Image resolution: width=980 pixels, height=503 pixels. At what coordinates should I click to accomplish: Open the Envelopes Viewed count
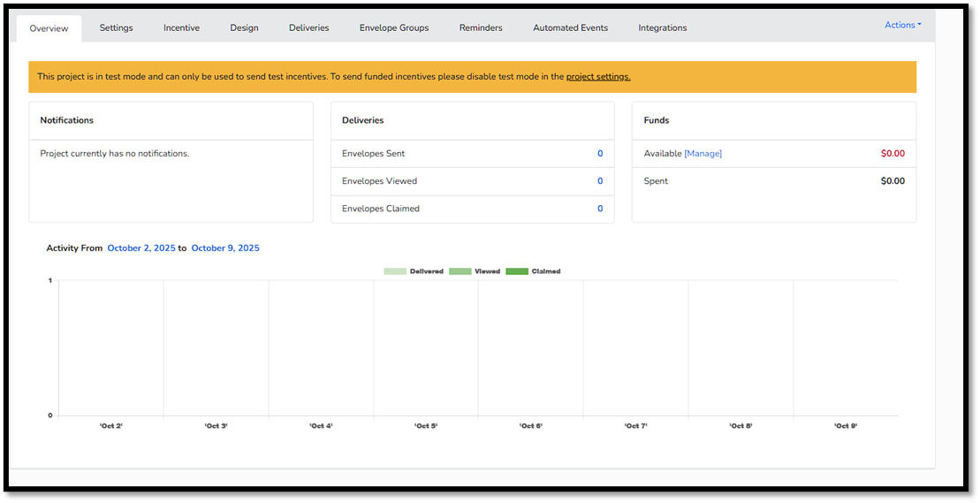tap(600, 180)
